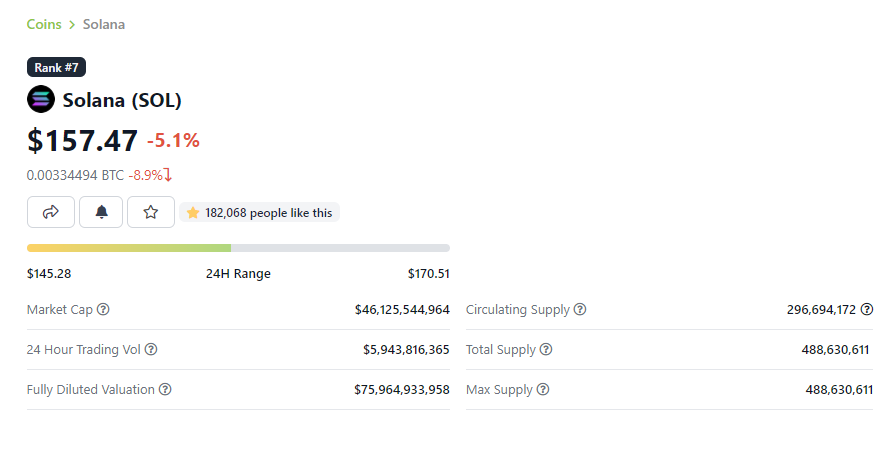Click the price alert bell button

click(x=101, y=212)
